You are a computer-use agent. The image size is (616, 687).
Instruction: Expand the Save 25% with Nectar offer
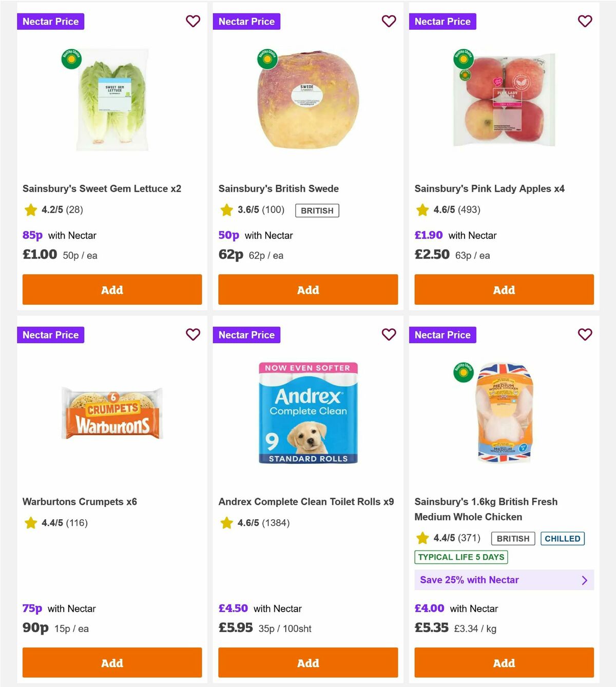tap(504, 580)
